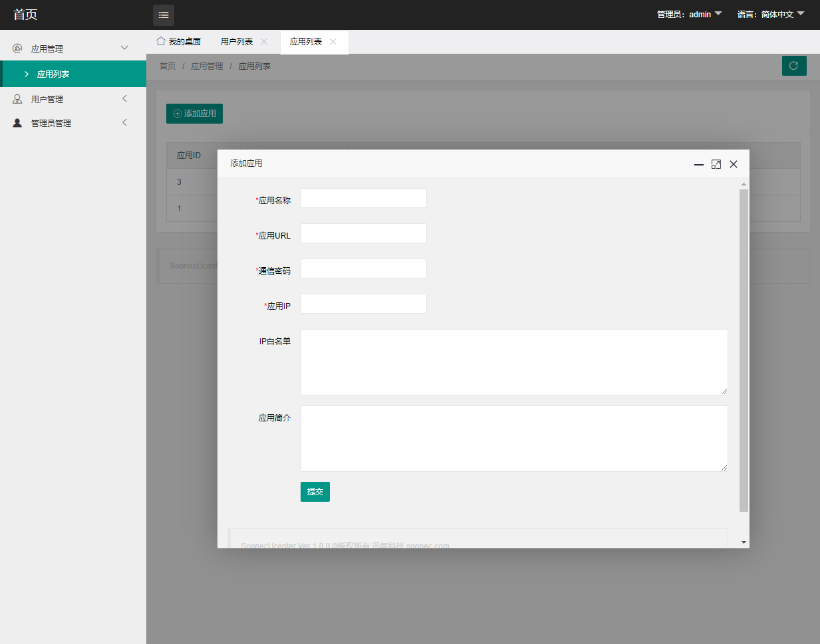Select 应用列表 in the sidebar
820x644 pixels.
click(x=53, y=74)
